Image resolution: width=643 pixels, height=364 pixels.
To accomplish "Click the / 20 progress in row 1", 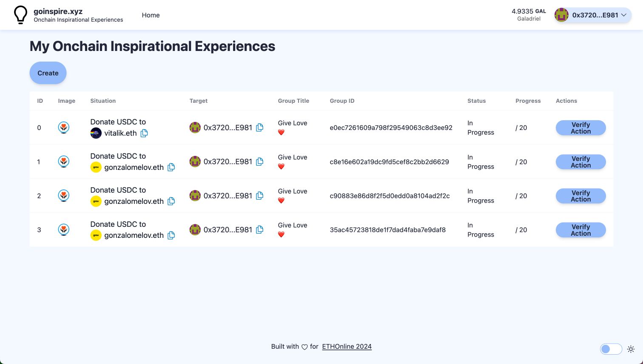I will (x=521, y=162).
